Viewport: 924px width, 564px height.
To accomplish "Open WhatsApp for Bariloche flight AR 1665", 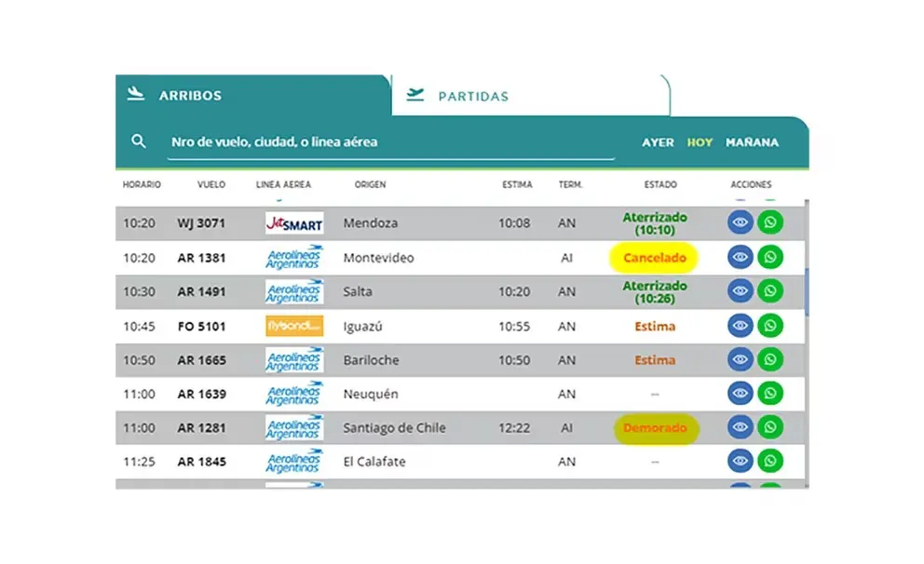I will (769, 359).
